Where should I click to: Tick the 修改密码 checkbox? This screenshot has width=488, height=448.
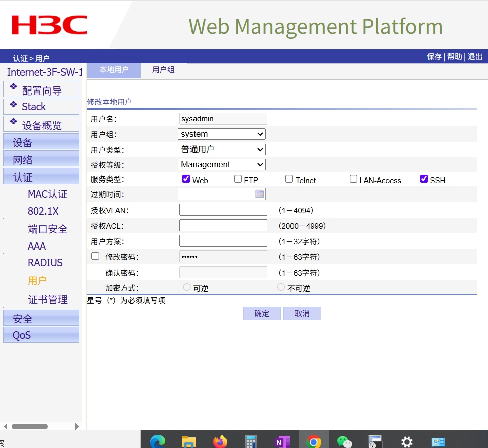(95, 256)
